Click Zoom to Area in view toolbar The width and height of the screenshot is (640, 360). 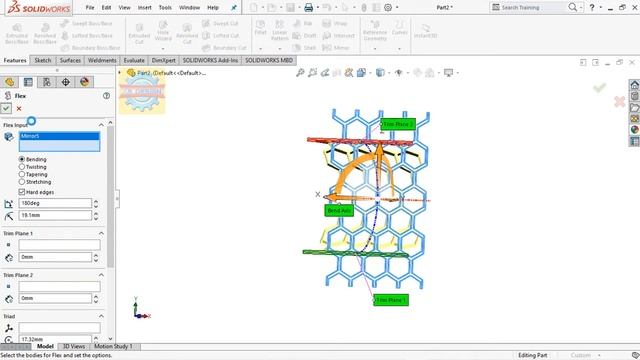tap(313, 73)
